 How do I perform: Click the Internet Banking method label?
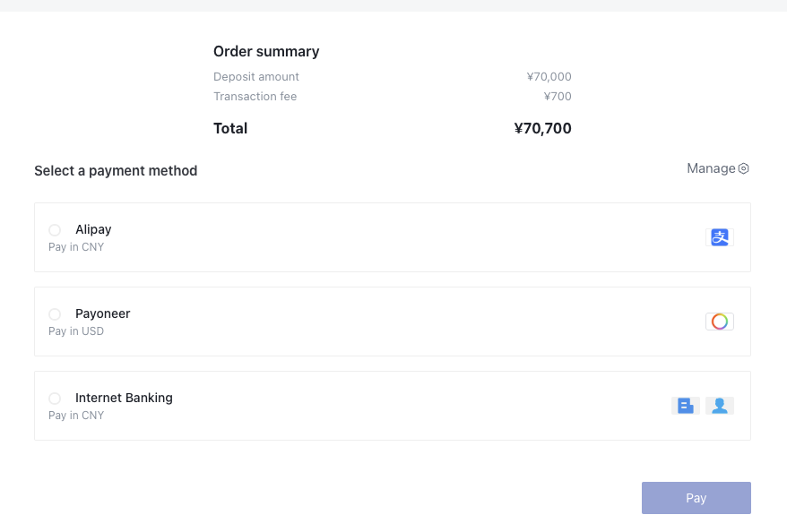tap(124, 398)
